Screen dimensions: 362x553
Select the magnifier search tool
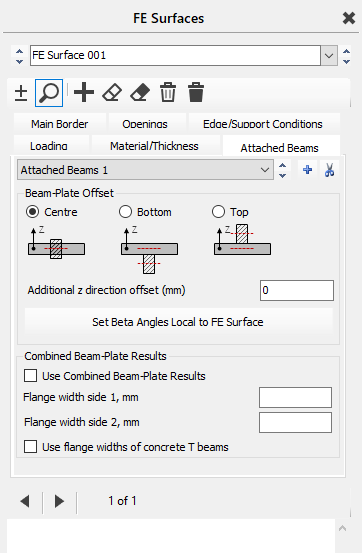coord(49,93)
